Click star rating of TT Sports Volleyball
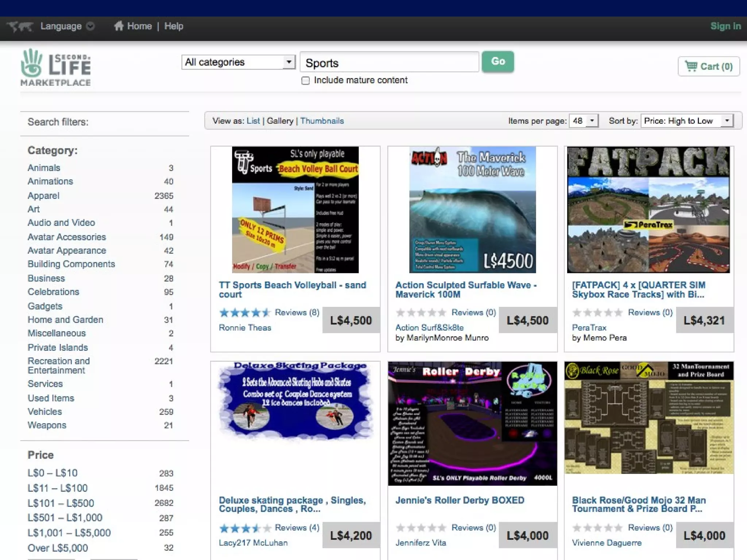The height and width of the screenshot is (560, 747). pos(245,312)
